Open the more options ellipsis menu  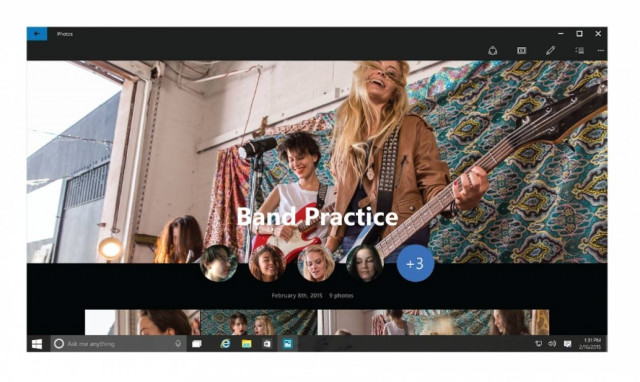click(x=600, y=51)
